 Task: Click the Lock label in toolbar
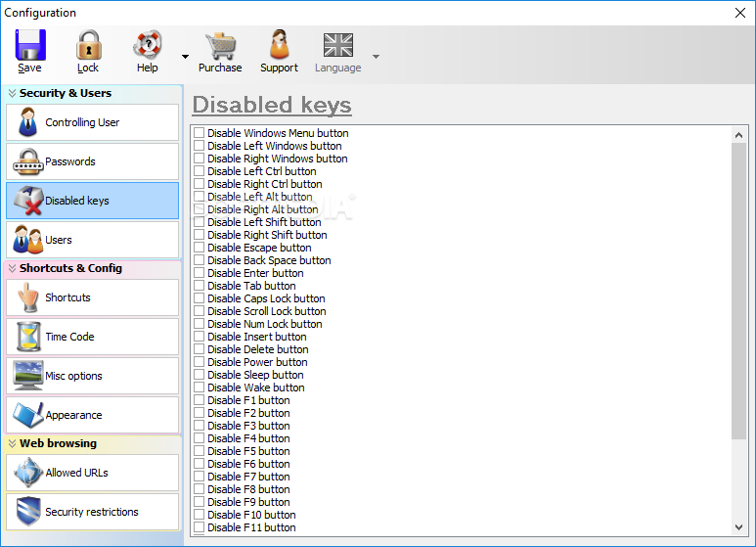[x=88, y=68]
